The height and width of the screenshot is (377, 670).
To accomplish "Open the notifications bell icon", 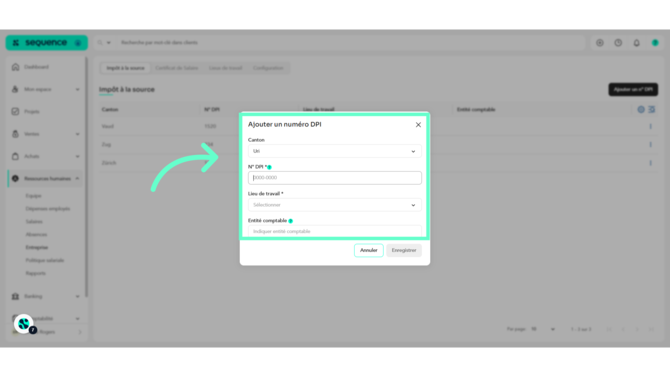I will tap(637, 43).
